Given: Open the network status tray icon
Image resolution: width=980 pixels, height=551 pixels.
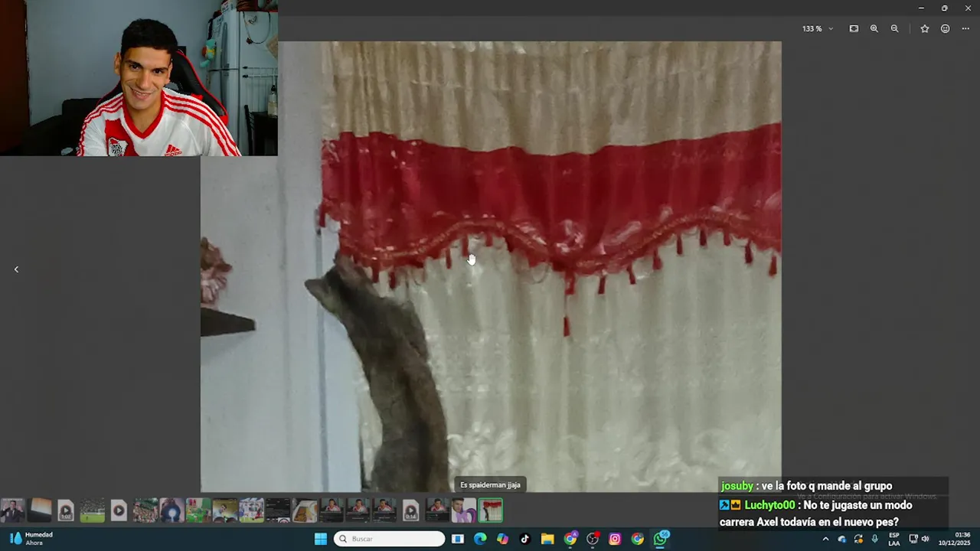Looking at the screenshot, I should coord(913,539).
